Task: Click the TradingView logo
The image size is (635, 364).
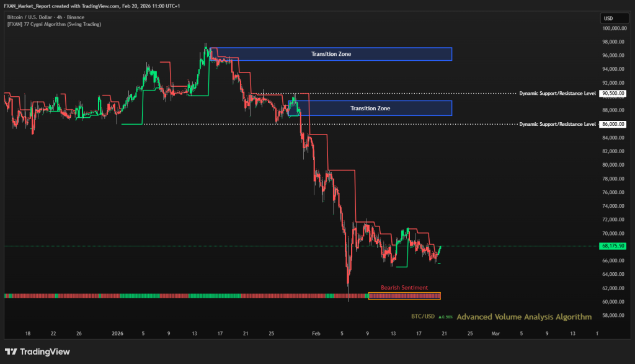Action: click(37, 352)
